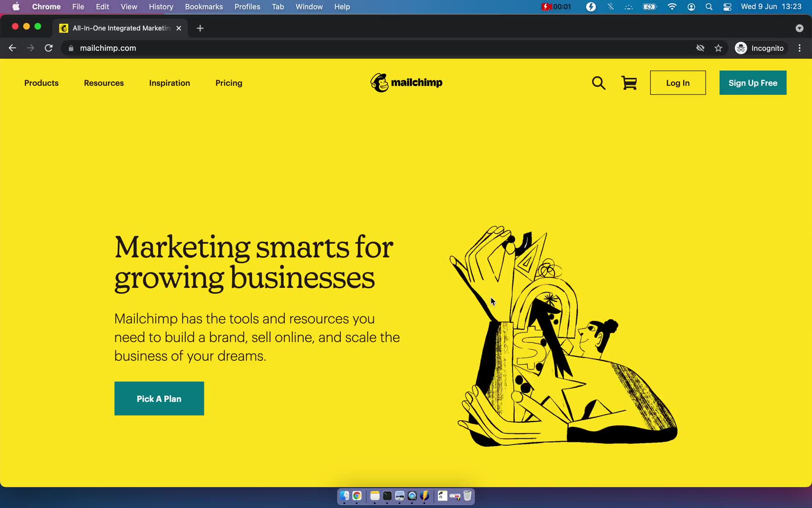Image resolution: width=812 pixels, height=508 pixels.
Task: Open the Apple menu
Action: click(16, 7)
